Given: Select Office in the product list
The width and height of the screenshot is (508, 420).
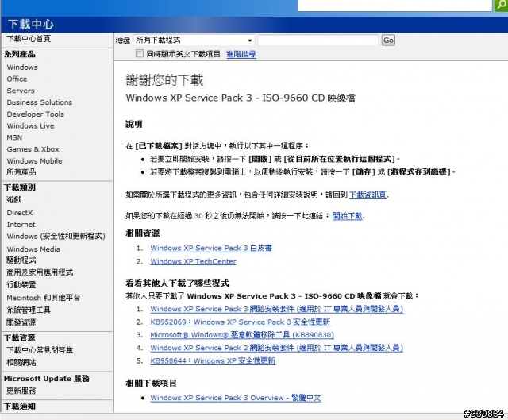Looking at the screenshot, I should click(17, 79).
